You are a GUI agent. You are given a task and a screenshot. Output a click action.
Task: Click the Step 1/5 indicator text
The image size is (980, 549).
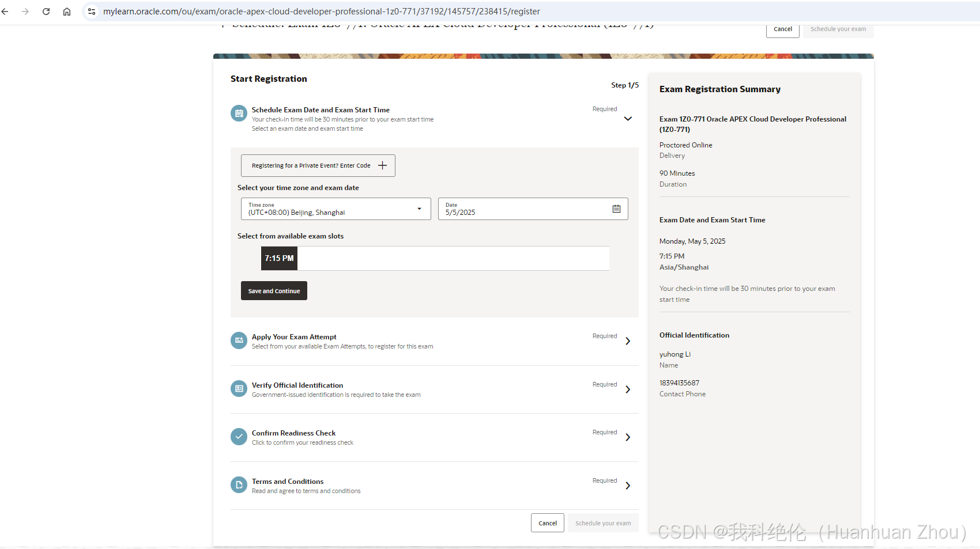pyautogui.click(x=625, y=85)
